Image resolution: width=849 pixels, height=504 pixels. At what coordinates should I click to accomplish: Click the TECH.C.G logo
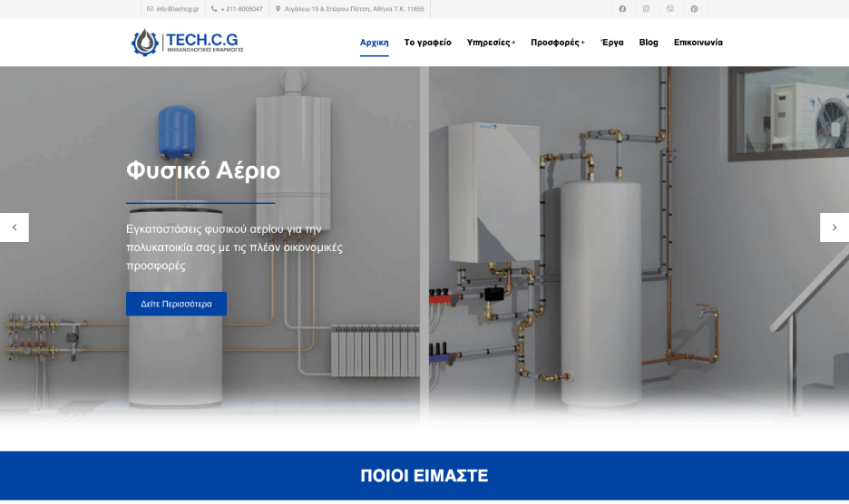[185, 43]
